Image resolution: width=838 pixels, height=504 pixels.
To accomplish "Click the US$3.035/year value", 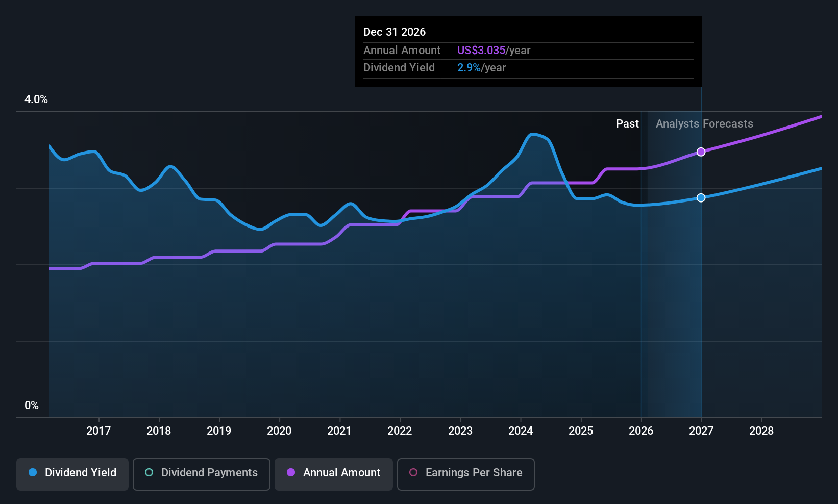I will coord(494,51).
